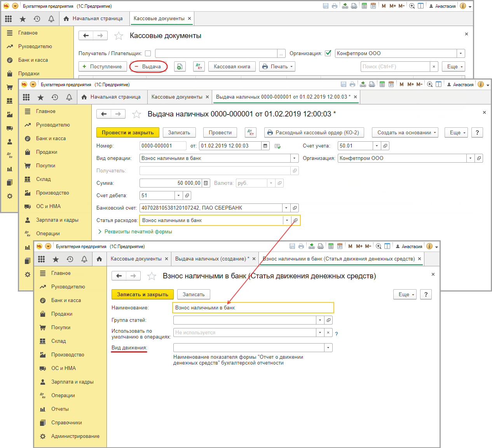Open Справочники section in bottom sidebar

pyautogui.click(x=66, y=423)
